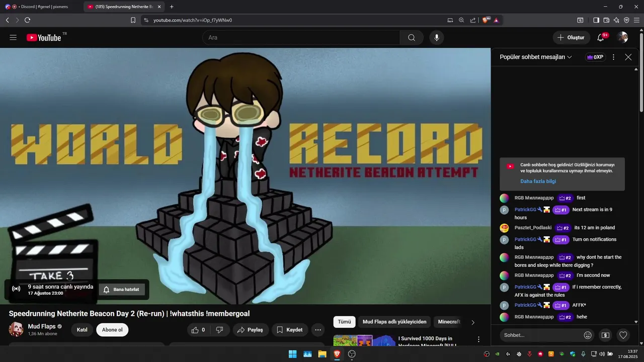
Task: Open the Brave Shields lion icon
Action: (x=486, y=20)
